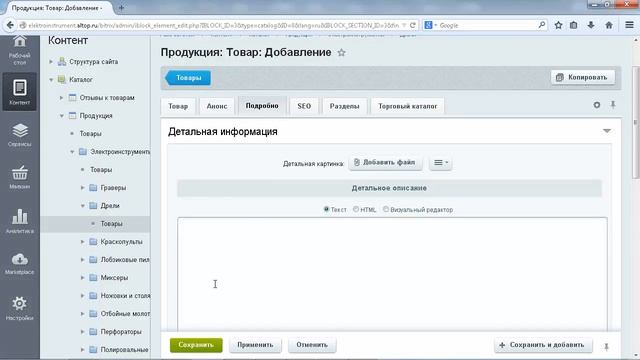Viewport: 640px width, 360px height.
Task: Open browser downloads arrow icon
Action: pos(591,25)
